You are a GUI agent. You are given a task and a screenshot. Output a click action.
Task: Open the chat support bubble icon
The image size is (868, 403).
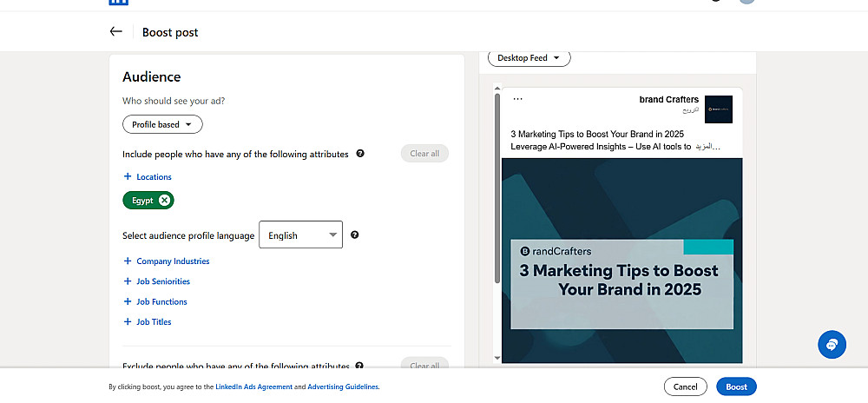tap(832, 345)
